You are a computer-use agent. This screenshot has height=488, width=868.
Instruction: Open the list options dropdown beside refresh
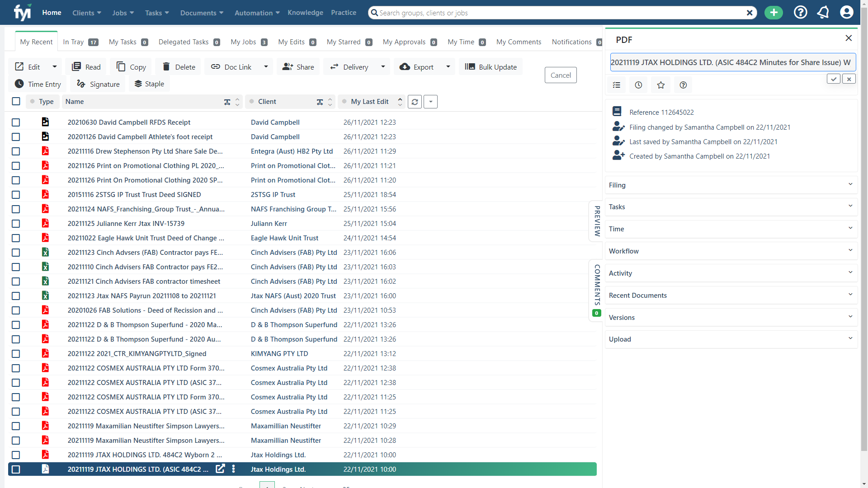[x=430, y=102]
